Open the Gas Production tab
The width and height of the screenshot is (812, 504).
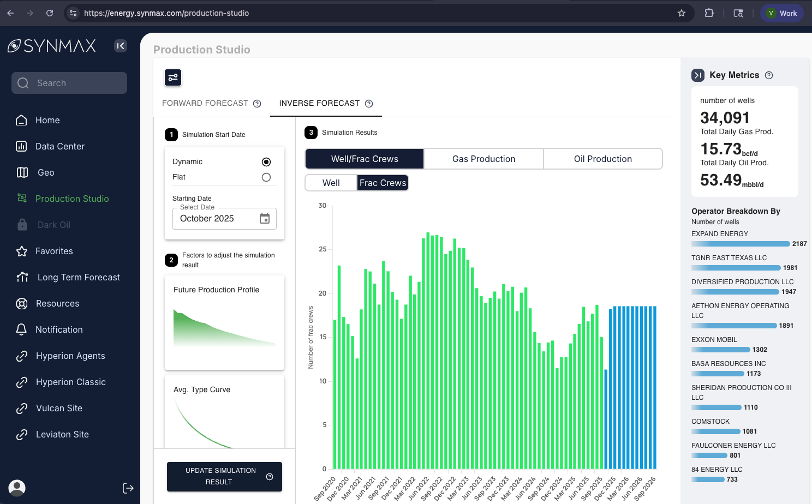[x=483, y=159]
